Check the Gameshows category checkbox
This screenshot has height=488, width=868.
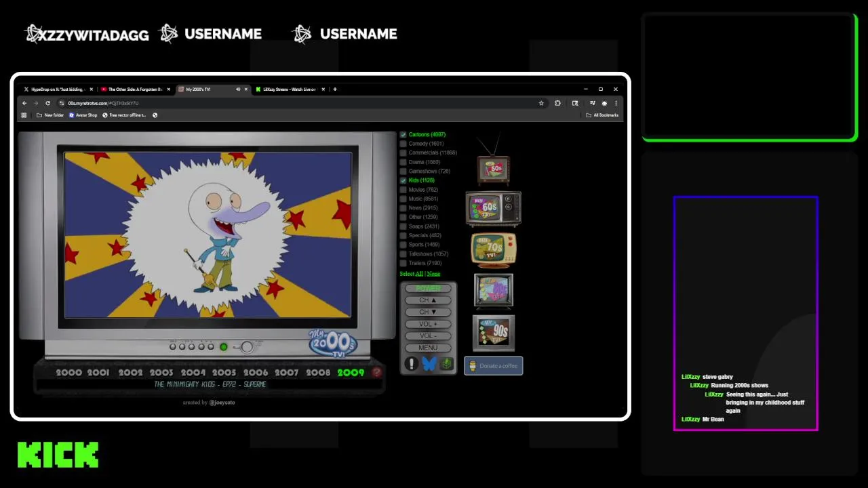click(403, 171)
